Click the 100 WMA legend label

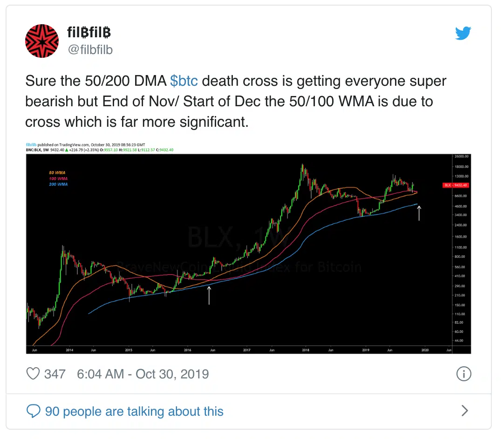(58, 178)
